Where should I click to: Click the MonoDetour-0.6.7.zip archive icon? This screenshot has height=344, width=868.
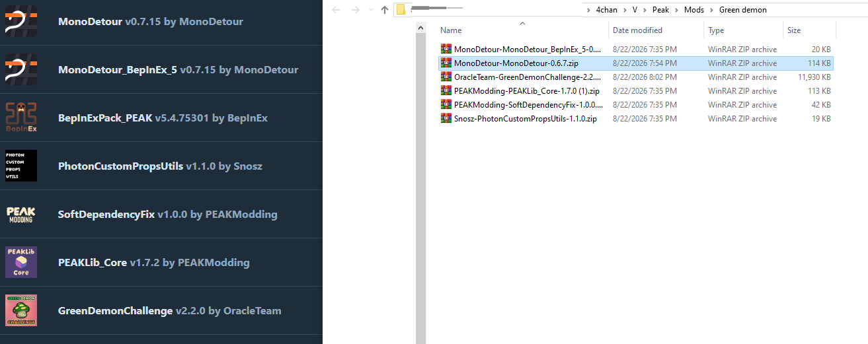pos(446,63)
